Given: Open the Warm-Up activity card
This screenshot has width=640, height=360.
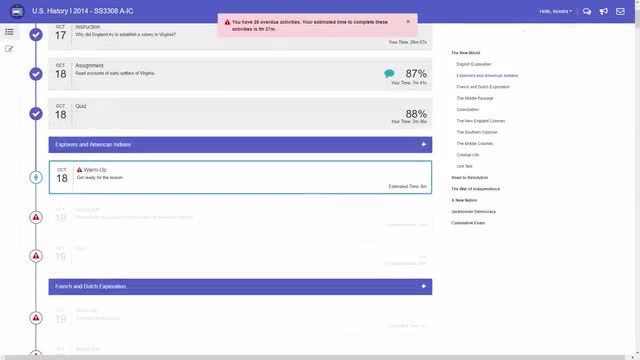Looking at the screenshot, I should (x=240, y=177).
